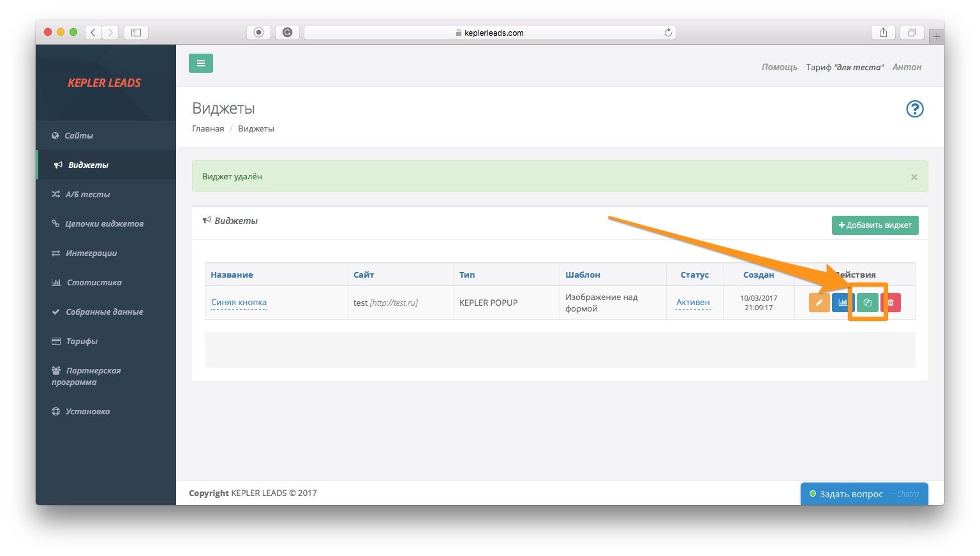The width and height of the screenshot is (980, 556).
Task: Copy the Синяя кнопка widget with green icon
Action: coord(867,303)
